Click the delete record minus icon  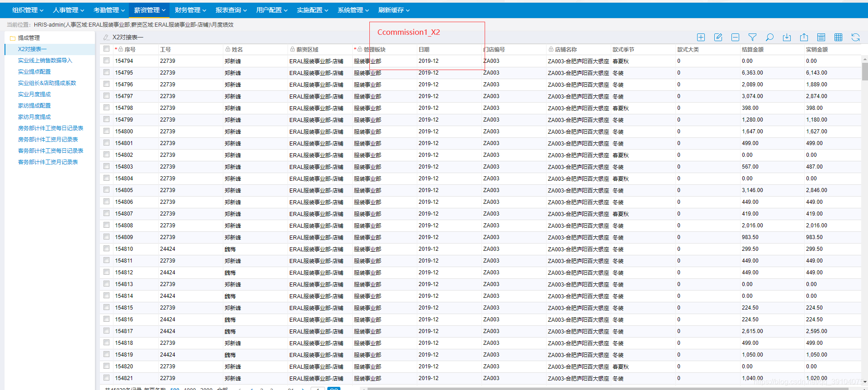[735, 38]
